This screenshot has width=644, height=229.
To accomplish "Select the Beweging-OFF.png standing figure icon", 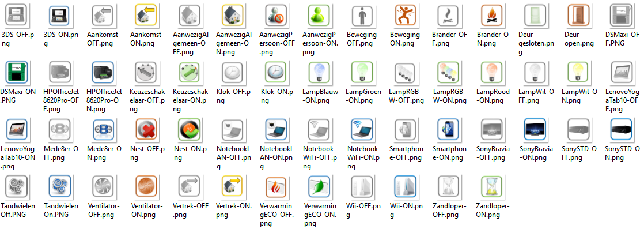I will pos(362,15).
